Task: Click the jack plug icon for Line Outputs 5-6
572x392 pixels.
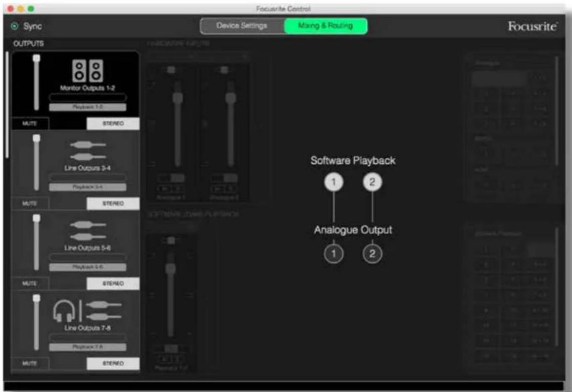Action: tap(88, 230)
